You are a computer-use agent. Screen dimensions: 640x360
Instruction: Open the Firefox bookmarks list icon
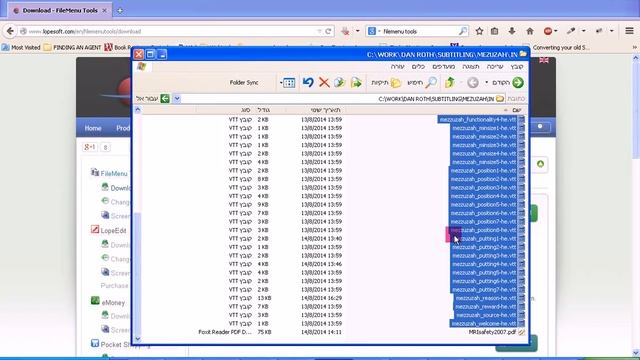(x=495, y=31)
